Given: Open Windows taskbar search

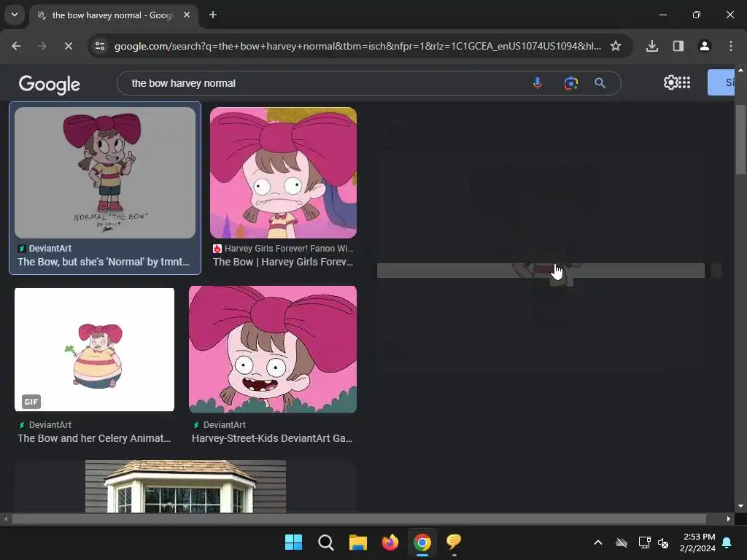Looking at the screenshot, I should pyautogui.click(x=326, y=542).
